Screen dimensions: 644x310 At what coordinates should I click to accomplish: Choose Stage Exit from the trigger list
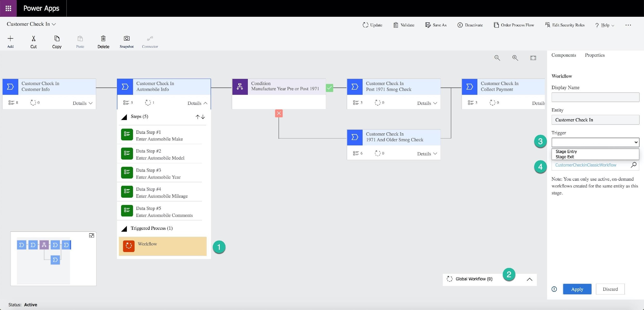pyautogui.click(x=565, y=157)
